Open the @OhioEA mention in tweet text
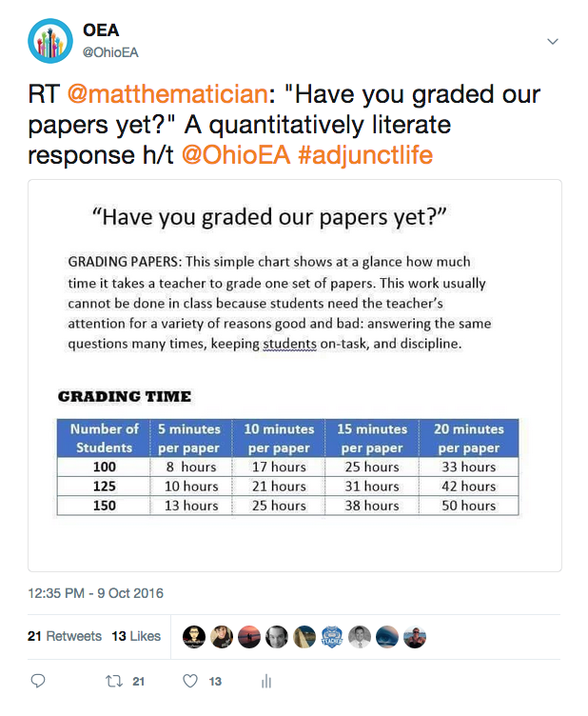Viewport: 588px width, 716px height. (x=236, y=155)
